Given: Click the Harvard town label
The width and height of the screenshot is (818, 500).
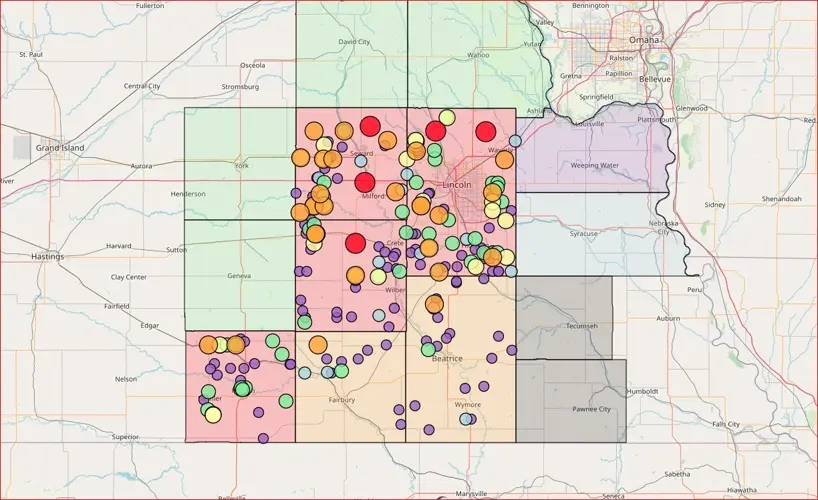Looking at the screenshot, I should pos(119,245).
